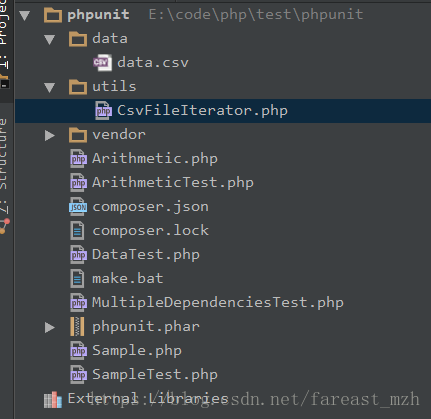Expand the vendor folder arrow
The height and width of the screenshot is (419, 431).
click(x=50, y=135)
